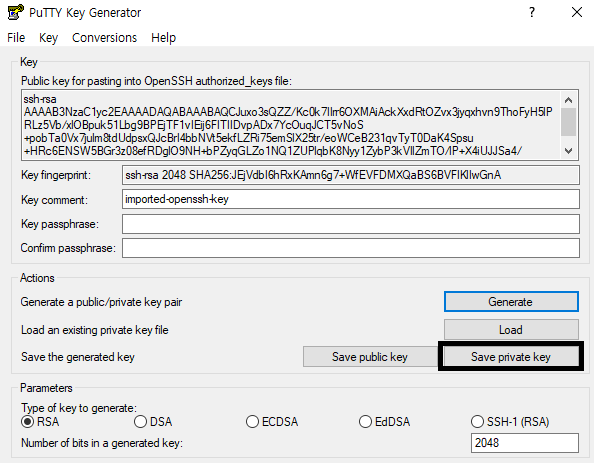The width and height of the screenshot is (594, 463).
Task: Click the 'Key fingerprint:' label
Action: pyautogui.click(x=56, y=175)
